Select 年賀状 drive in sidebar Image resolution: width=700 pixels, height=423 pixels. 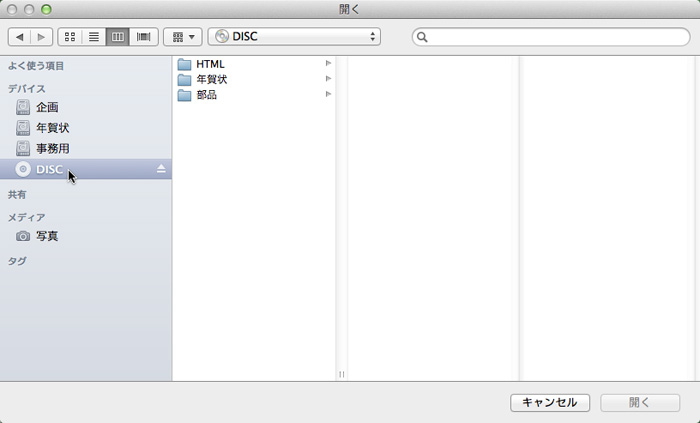tap(52, 128)
